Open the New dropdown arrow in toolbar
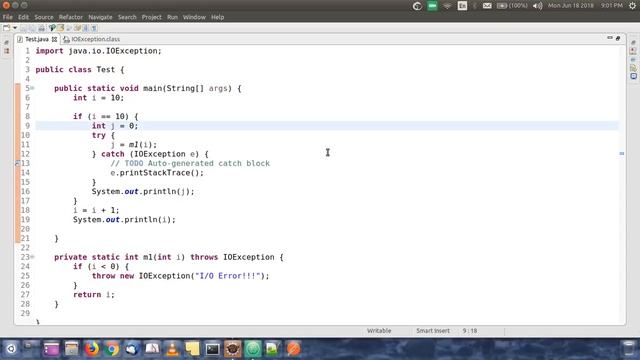The height and width of the screenshot is (360, 640). click(15, 28)
